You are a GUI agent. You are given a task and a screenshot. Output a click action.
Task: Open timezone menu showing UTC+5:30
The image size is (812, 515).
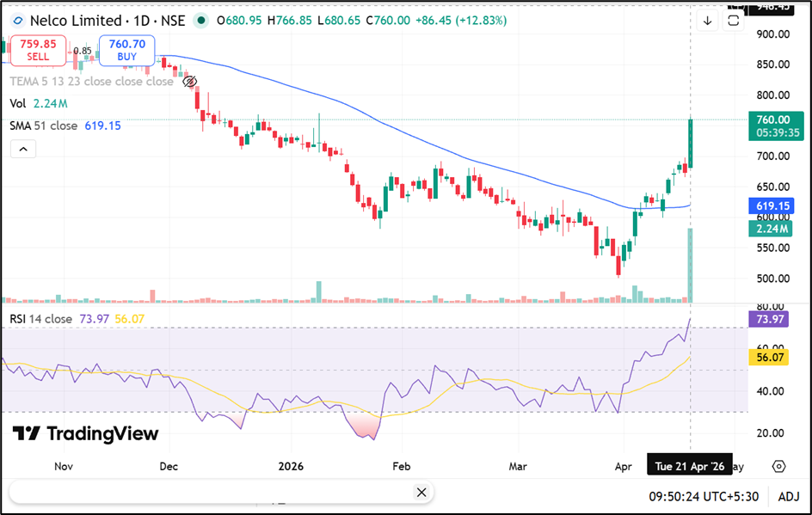click(x=704, y=496)
